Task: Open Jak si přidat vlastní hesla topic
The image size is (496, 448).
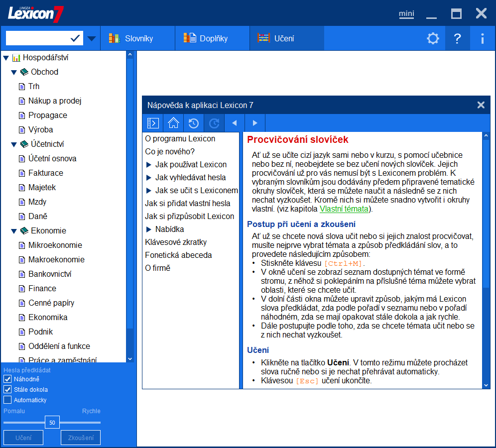Action: pos(188,203)
